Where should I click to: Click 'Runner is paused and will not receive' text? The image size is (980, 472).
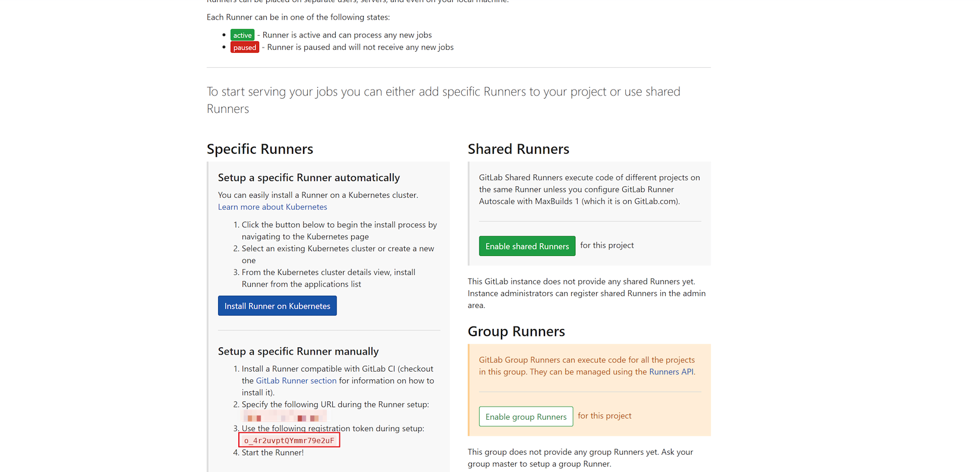tap(360, 47)
